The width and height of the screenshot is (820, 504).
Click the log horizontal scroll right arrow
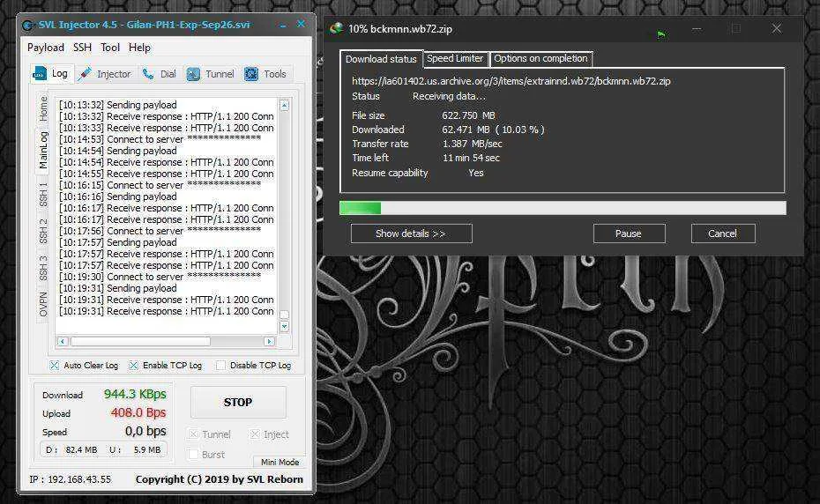coord(269,341)
